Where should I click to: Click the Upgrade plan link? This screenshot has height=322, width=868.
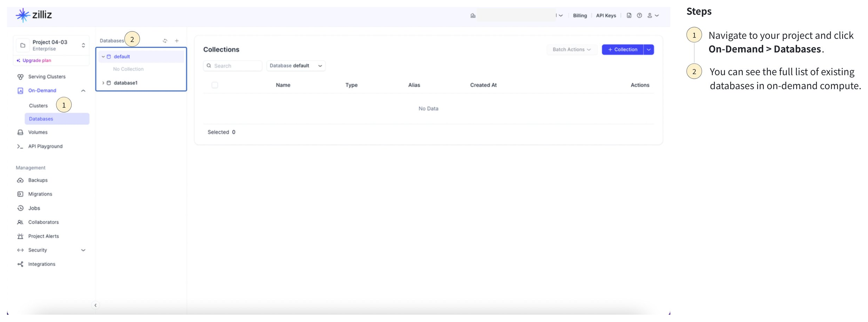tap(34, 60)
